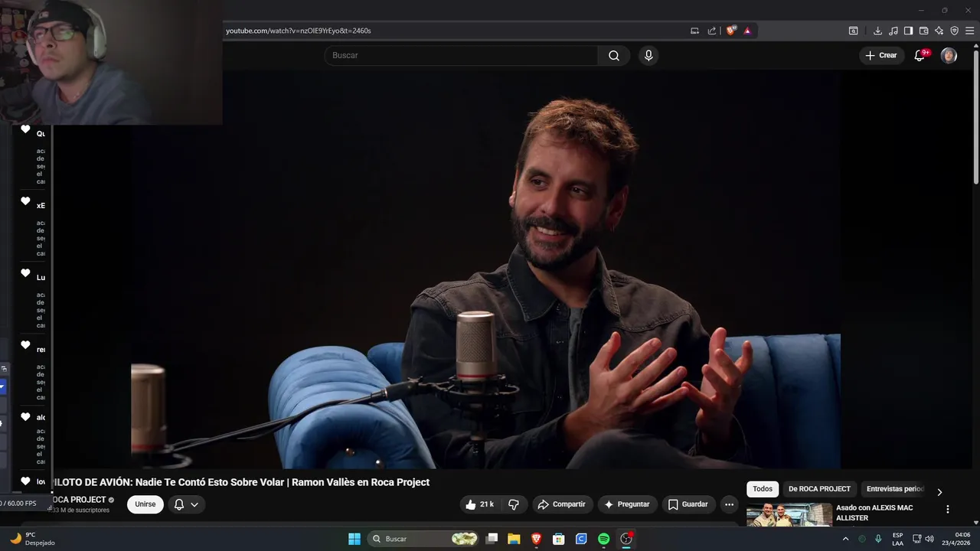The image size is (980, 551).
Task: Like the video with thumbs up 21 k
Action: (480, 504)
